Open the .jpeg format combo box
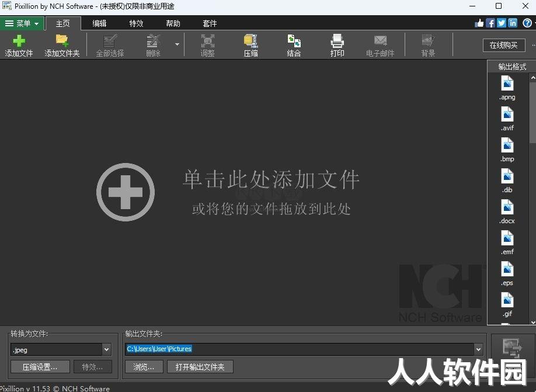Viewport: 536px width, 392px height. click(61, 349)
